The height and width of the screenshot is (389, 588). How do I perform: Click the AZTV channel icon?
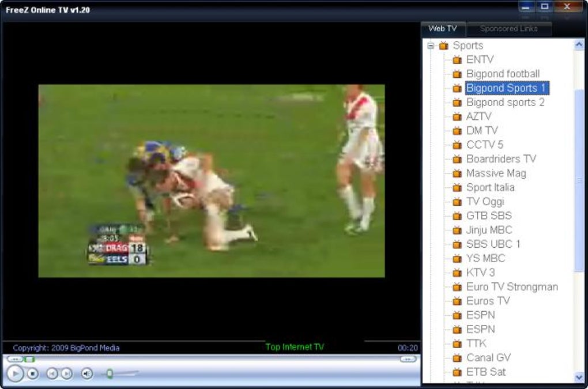point(457,116)
